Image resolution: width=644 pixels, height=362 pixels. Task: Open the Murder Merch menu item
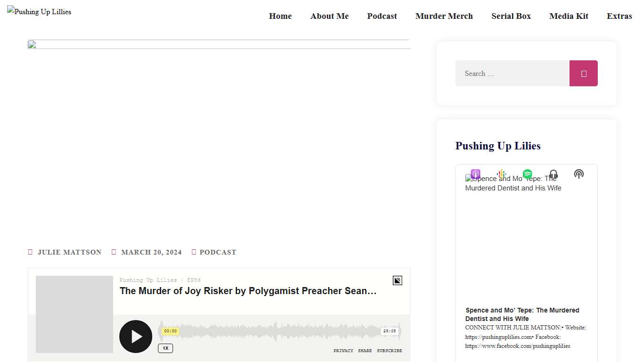click(444, 16)
